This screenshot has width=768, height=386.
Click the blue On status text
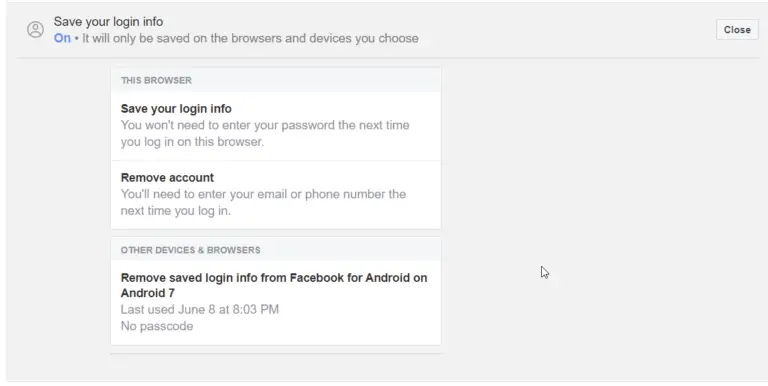(x=62, y=38)
